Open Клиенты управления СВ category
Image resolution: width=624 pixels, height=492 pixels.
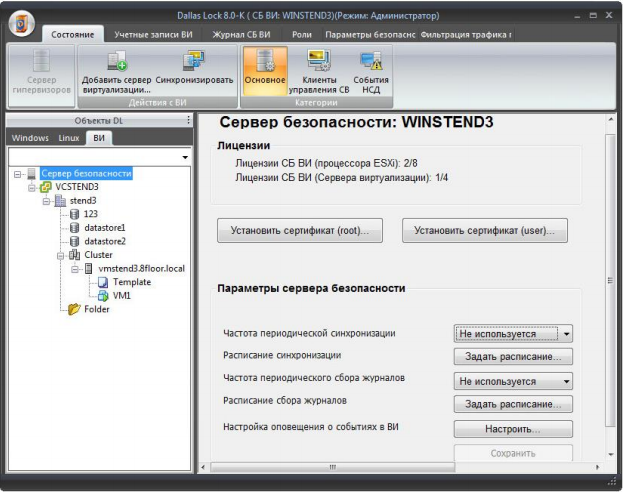tap(319, 61)
